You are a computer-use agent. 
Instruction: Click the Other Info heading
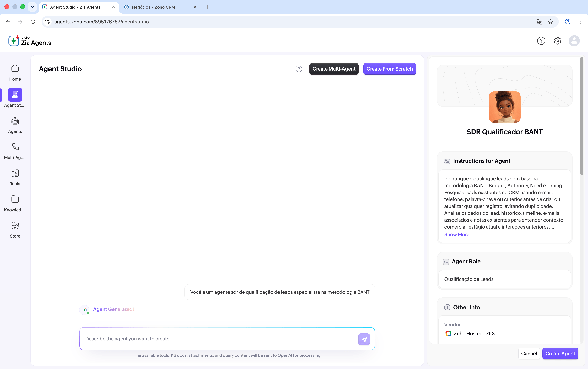[466, 308]
